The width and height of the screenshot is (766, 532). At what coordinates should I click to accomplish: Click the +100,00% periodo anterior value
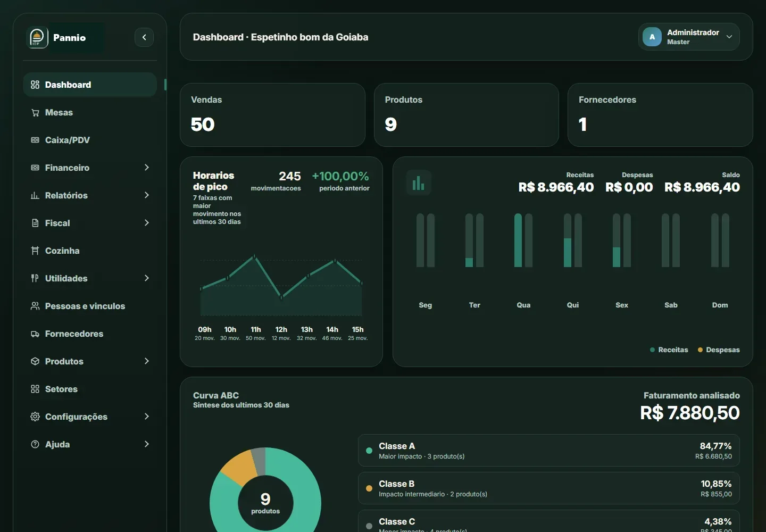coord(340,176)
